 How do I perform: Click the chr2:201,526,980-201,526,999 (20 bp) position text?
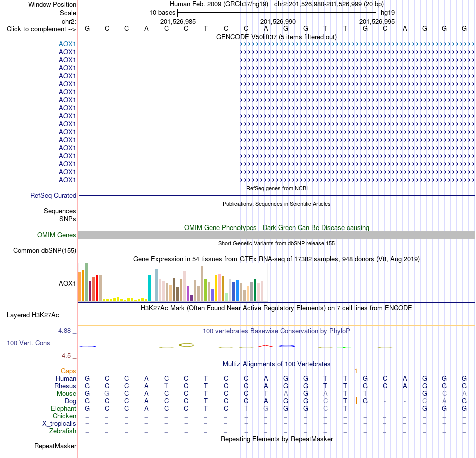(329, 4)
